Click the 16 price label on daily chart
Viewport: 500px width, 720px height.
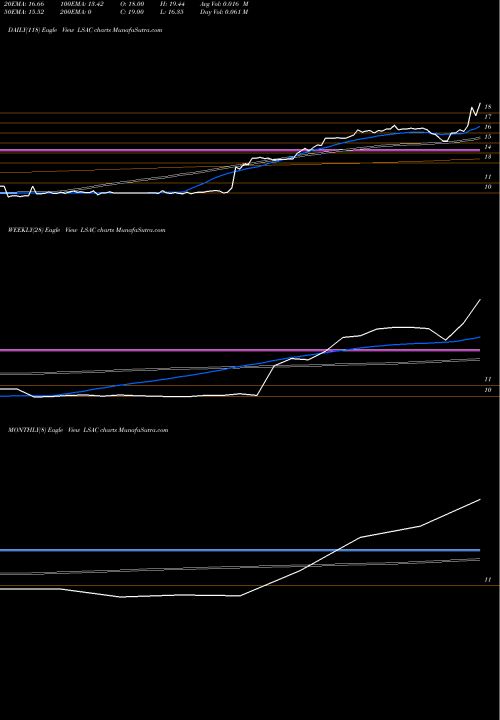click(488, 127)
